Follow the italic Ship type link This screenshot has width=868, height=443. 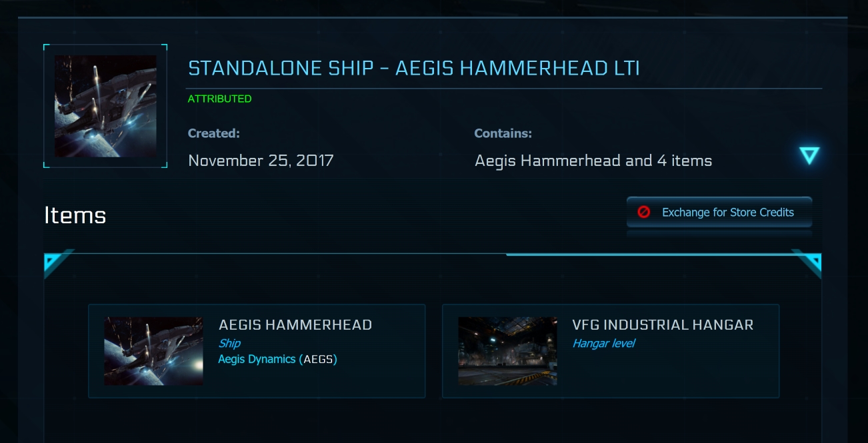229,343
